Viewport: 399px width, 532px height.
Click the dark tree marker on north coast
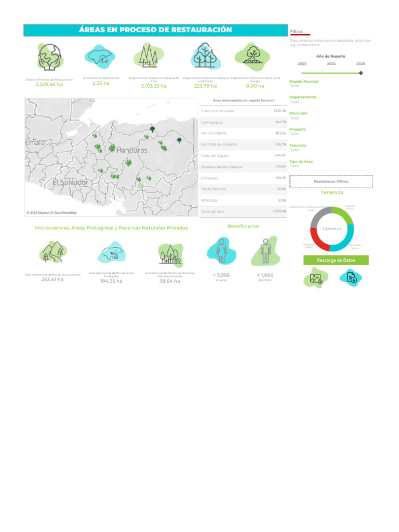coord(152,129)
